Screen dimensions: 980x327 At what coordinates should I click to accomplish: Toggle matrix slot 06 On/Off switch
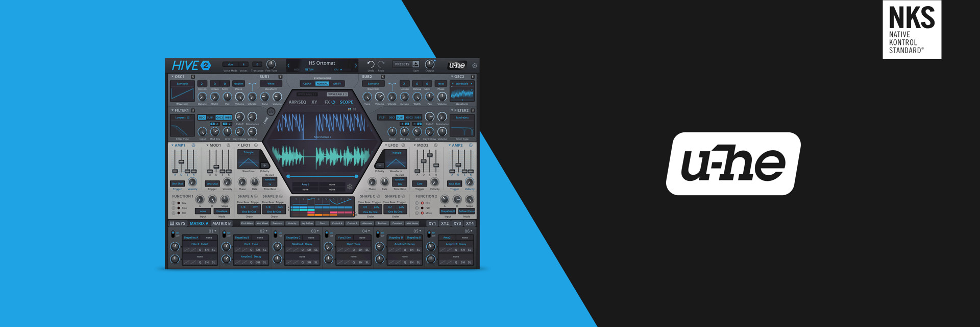(429, 234)
